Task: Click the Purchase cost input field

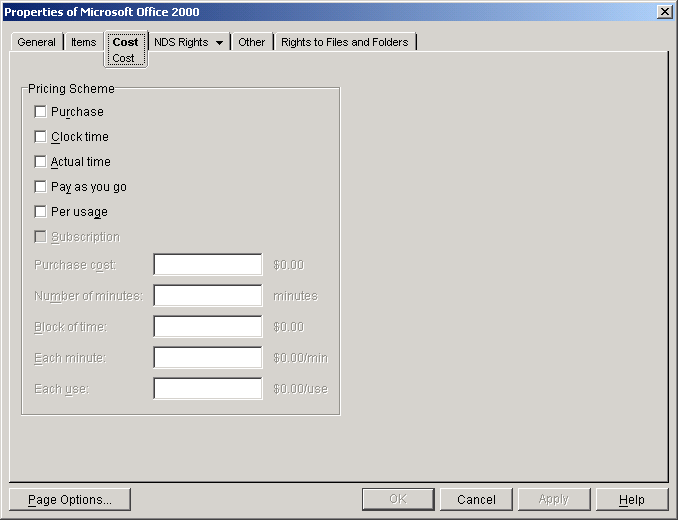Action: click(x=208, y=265)
